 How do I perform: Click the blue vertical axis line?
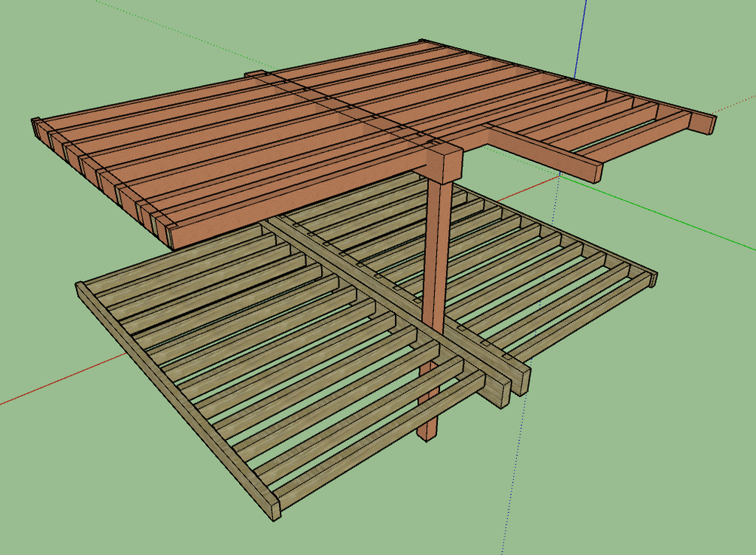tap(583, 37)
